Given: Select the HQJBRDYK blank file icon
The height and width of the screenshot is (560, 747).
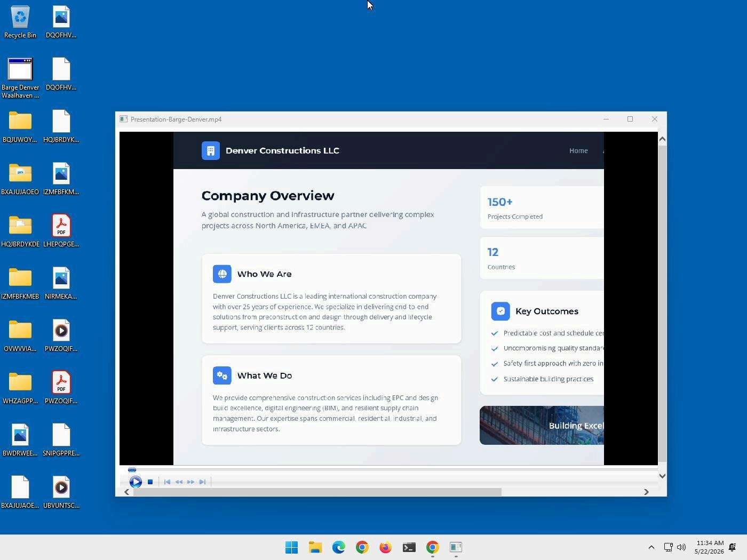Looking at the screenshot, I should coord(61,127).
